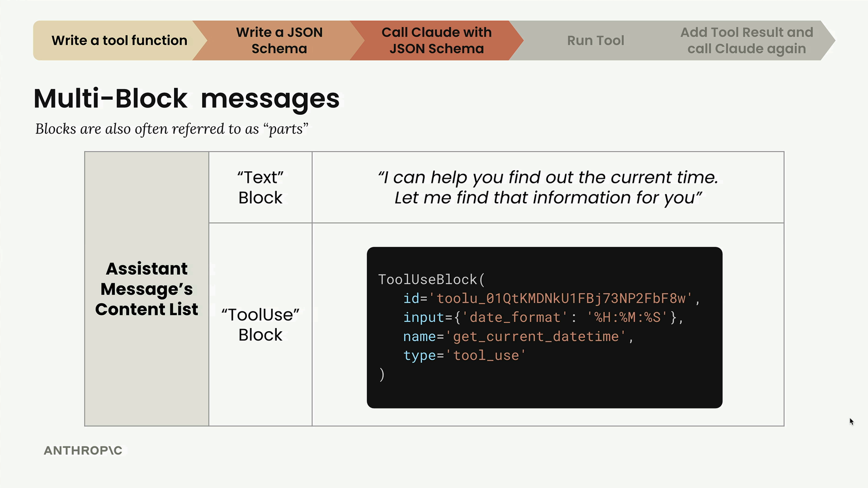The image size is (868, 488).
Task: Click the closing parenthesis in code block
Action: 382,375
